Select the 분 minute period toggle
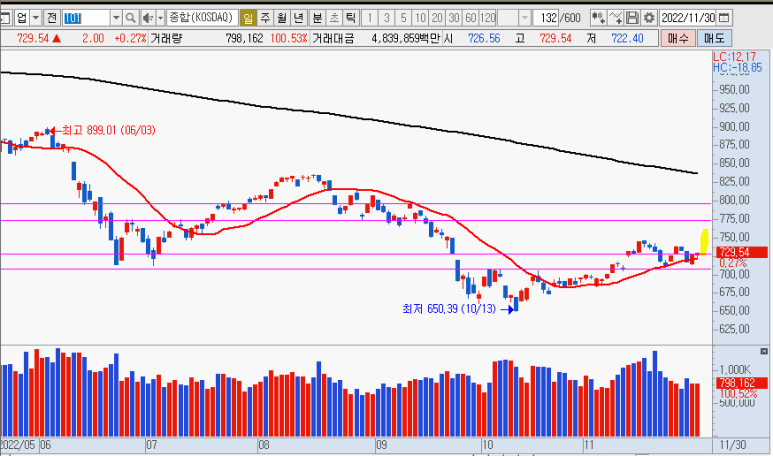The image size is (773, 456). pyautogui.click(x=317, y=19)
